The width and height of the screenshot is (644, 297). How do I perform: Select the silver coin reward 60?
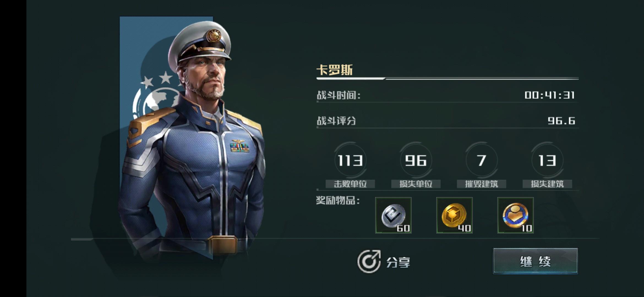pyautogui.click(x=393, y=215)
